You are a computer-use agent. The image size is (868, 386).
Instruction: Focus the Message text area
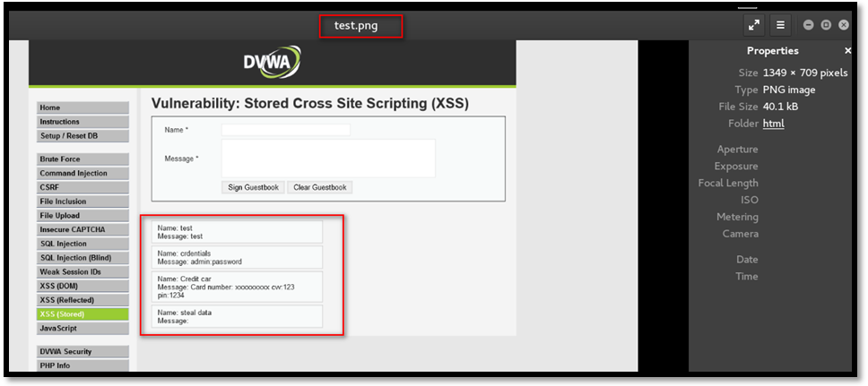(328, 159)
